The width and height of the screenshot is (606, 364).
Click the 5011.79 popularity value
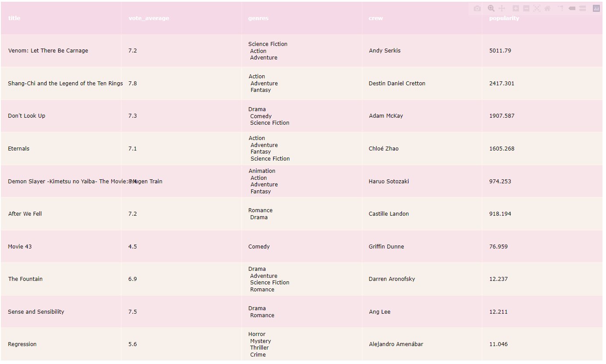(500, 51)
